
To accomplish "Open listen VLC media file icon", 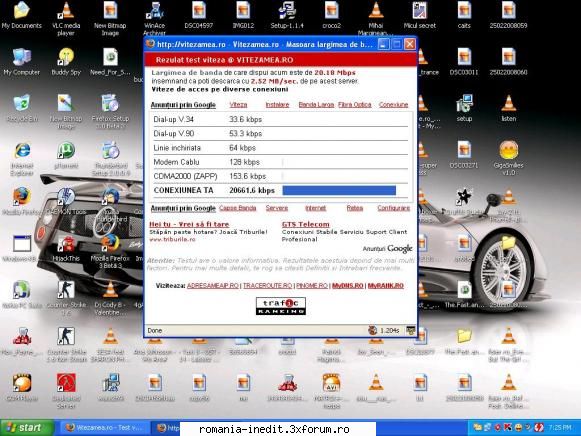I will pos(508,109).
